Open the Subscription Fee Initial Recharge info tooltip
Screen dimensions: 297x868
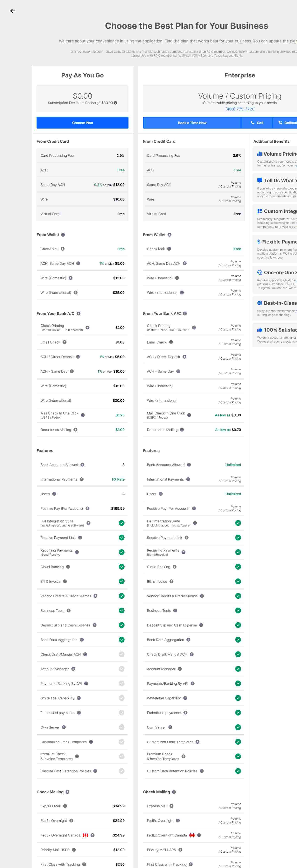click(115, 103)
